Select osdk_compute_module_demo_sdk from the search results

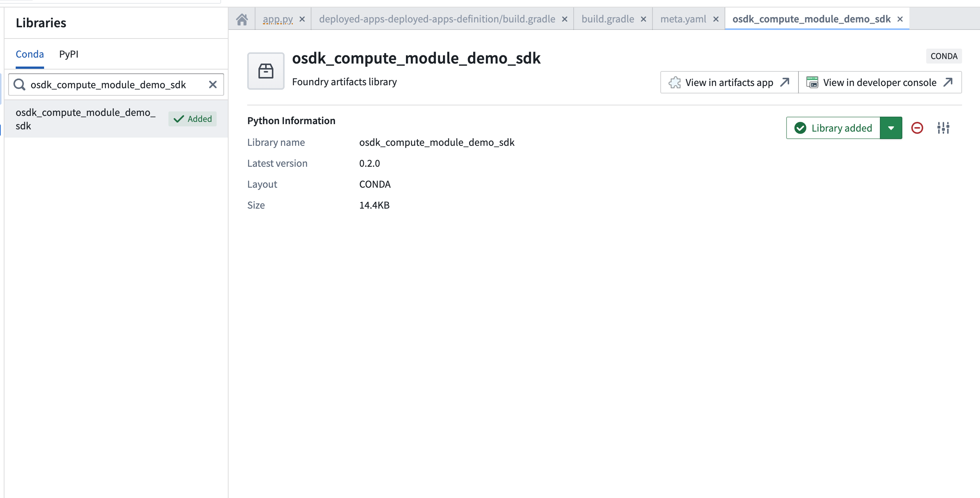click(86, 119)
